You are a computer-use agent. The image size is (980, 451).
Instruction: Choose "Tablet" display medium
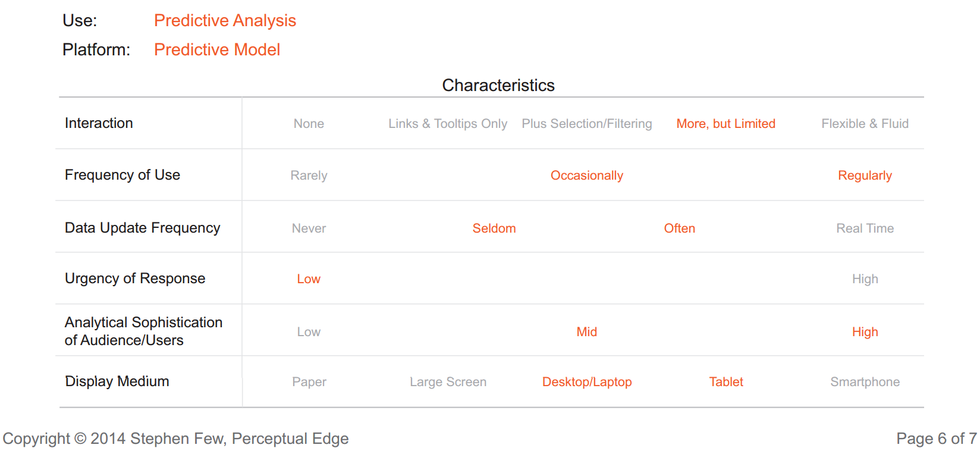(725, 382)
